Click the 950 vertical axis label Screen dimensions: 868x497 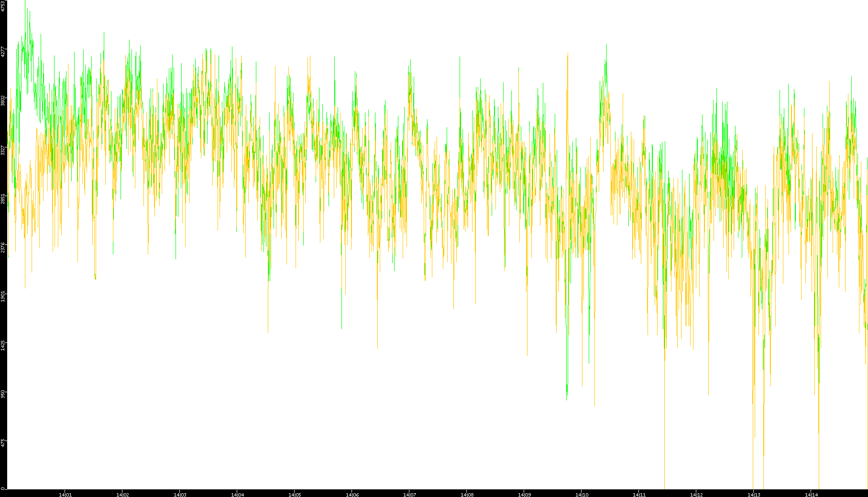click(3, 393)
